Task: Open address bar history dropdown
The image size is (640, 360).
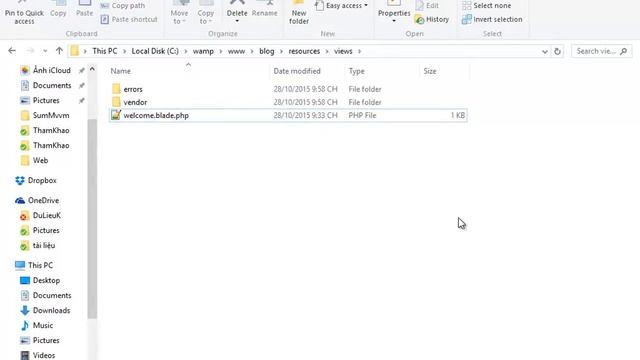Action: tap(544, 51)
